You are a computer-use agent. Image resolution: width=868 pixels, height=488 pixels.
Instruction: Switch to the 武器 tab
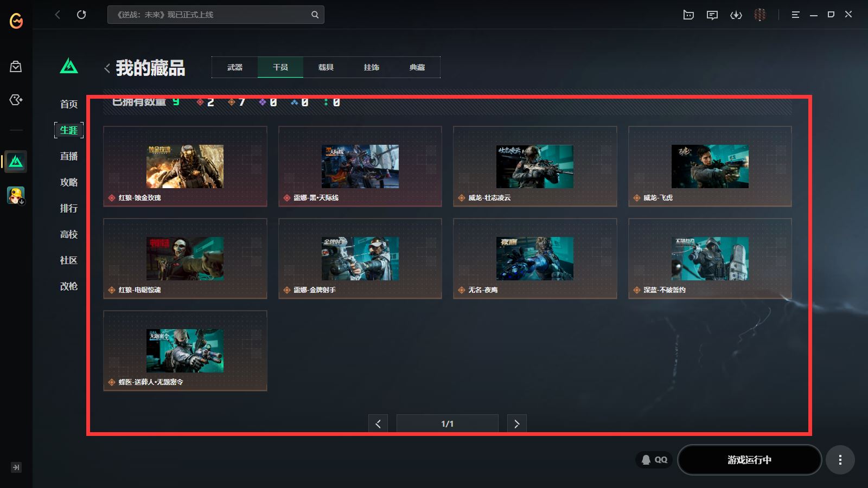pyautogui.click(x=234, y=67)
